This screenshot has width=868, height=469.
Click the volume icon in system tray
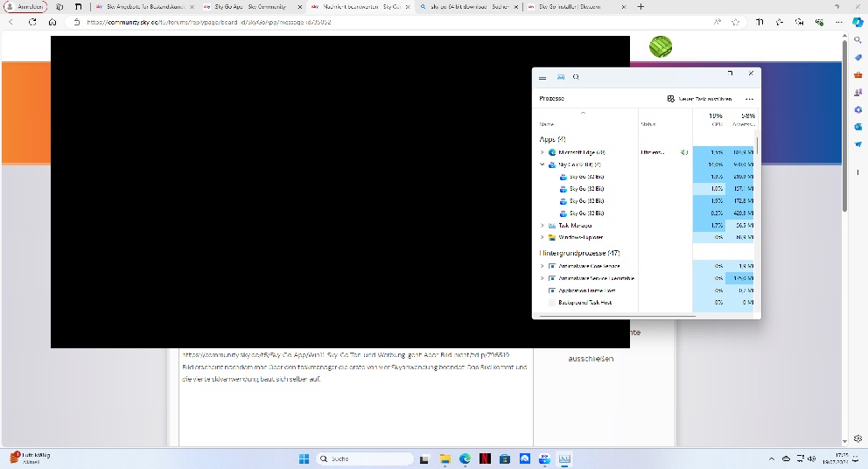coord(812,458)
